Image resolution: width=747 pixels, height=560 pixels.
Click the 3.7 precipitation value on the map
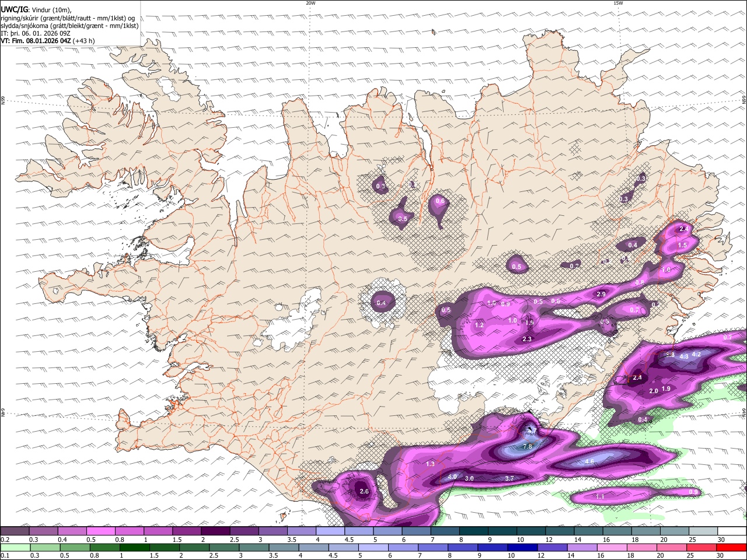pyautogui.click(x=509, y=478)
